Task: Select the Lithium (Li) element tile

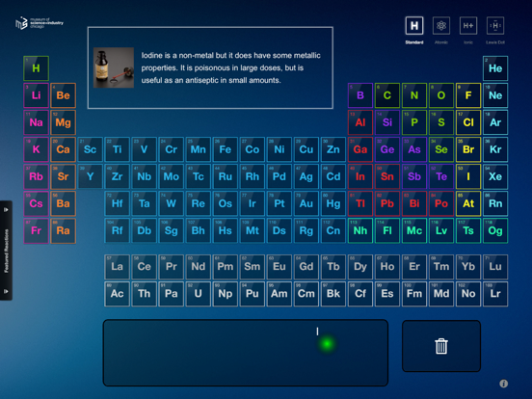Action: click(x=36, y=95)
